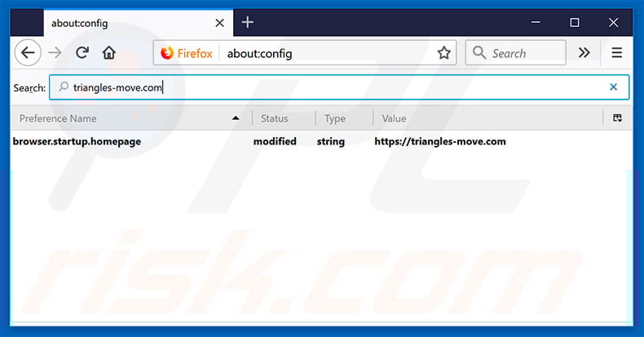This screenshot has height=337, width=644.
Task: Open the Firefox hamburger menu
Action: [616, 52]
